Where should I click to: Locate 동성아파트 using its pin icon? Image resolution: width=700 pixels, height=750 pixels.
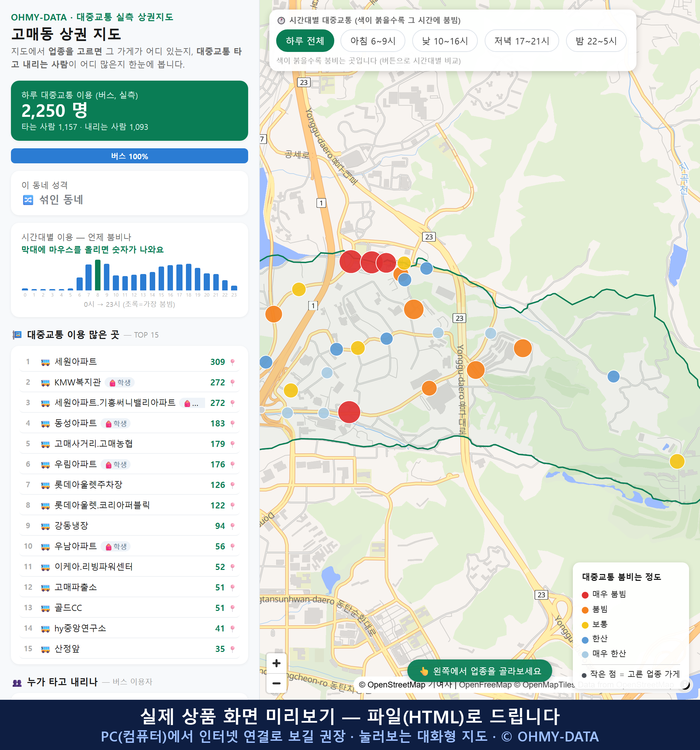click(x=232, y=423)
